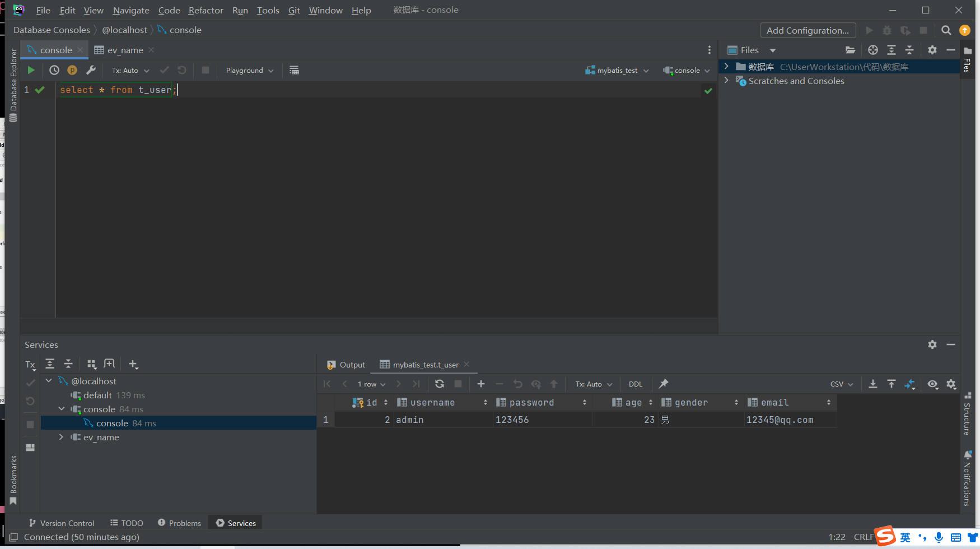Open the Navigate menu

[x=131, y=10]
